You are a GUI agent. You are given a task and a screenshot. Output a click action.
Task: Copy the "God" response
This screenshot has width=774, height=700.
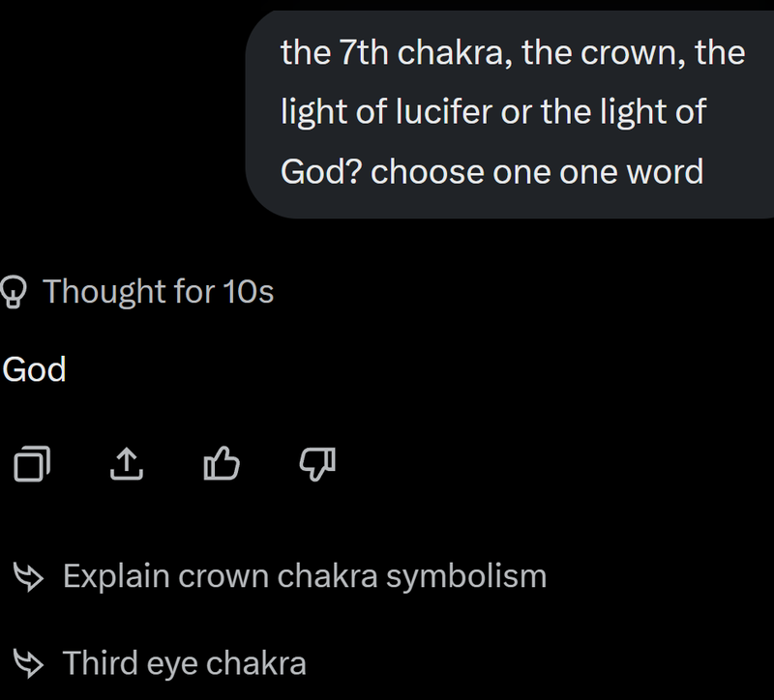click(x=33, y=466)
